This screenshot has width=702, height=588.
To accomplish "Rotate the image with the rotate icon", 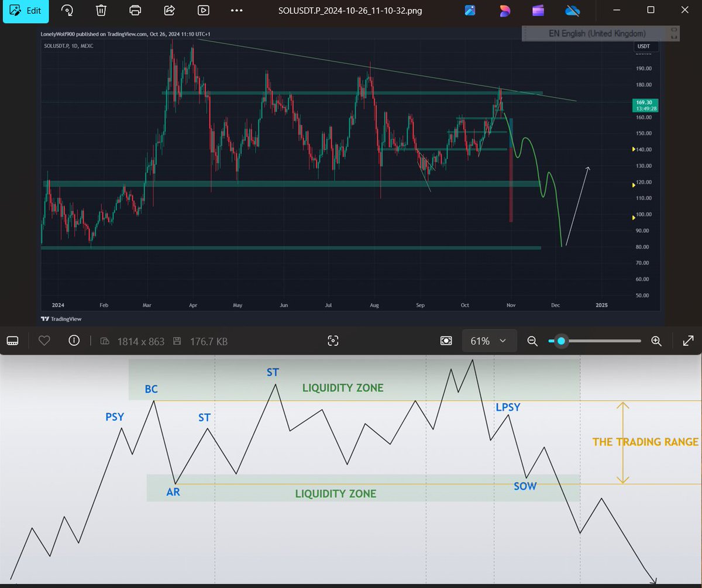I will pyautogui.click(x=68, y=11).
